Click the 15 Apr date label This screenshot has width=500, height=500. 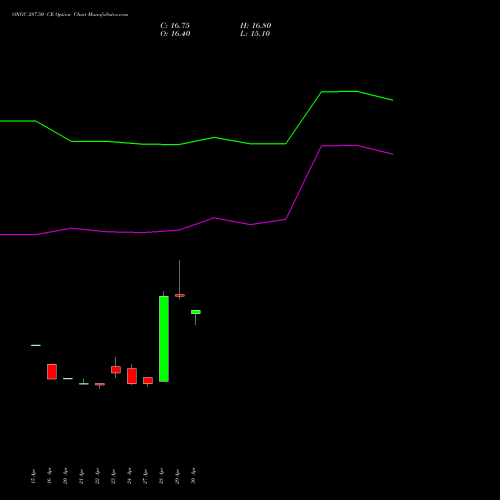tap(33, 476)
